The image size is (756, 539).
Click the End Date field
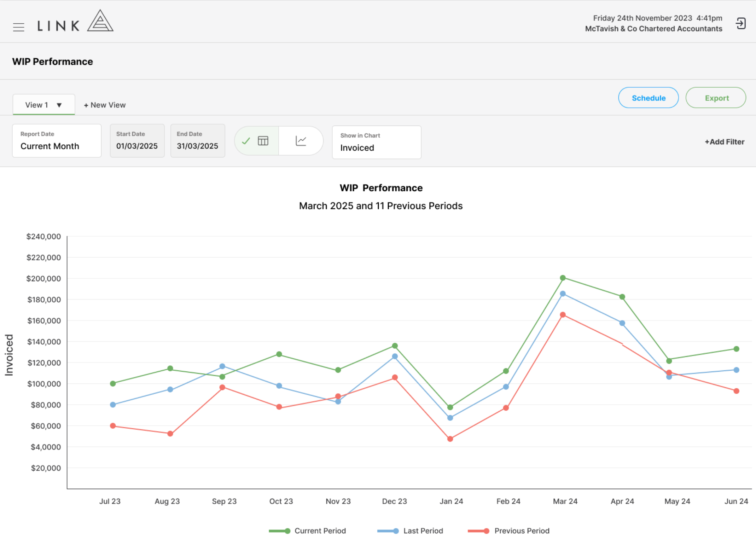[x=198, y=141]
